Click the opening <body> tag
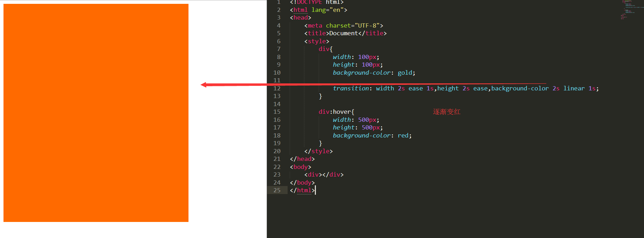 click(301, 167)
